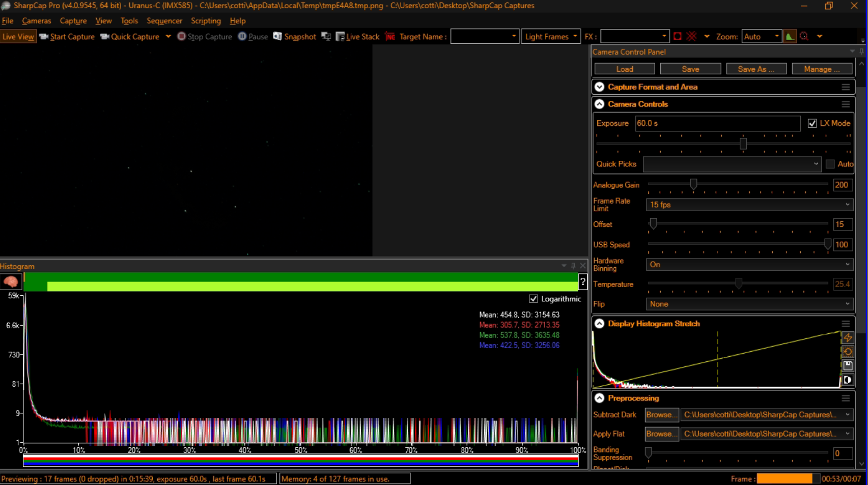Click the Save As ... button
Screen dimensions: 868x485
point(756,69)
